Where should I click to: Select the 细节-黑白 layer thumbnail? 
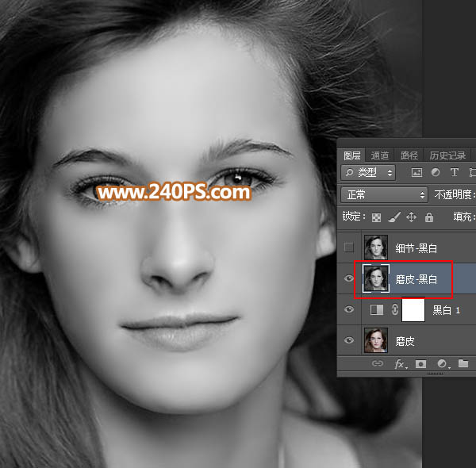tap(376, 247)
